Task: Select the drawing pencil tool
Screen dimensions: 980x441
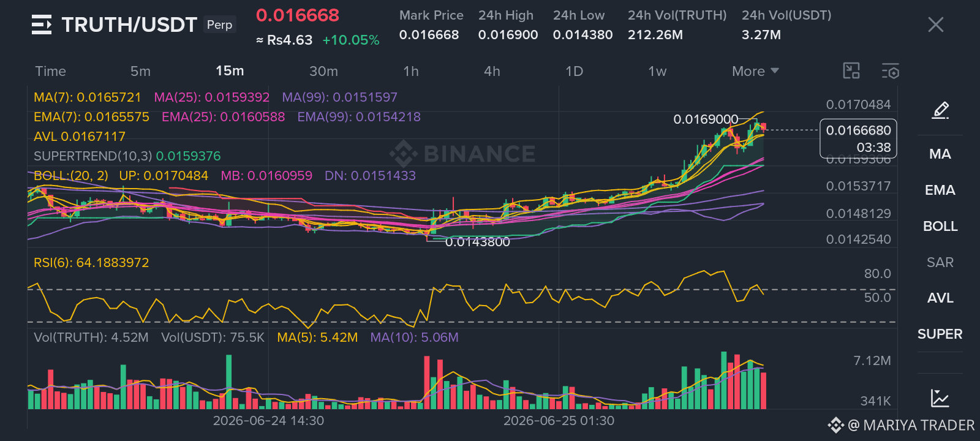Action: (940, 110)
